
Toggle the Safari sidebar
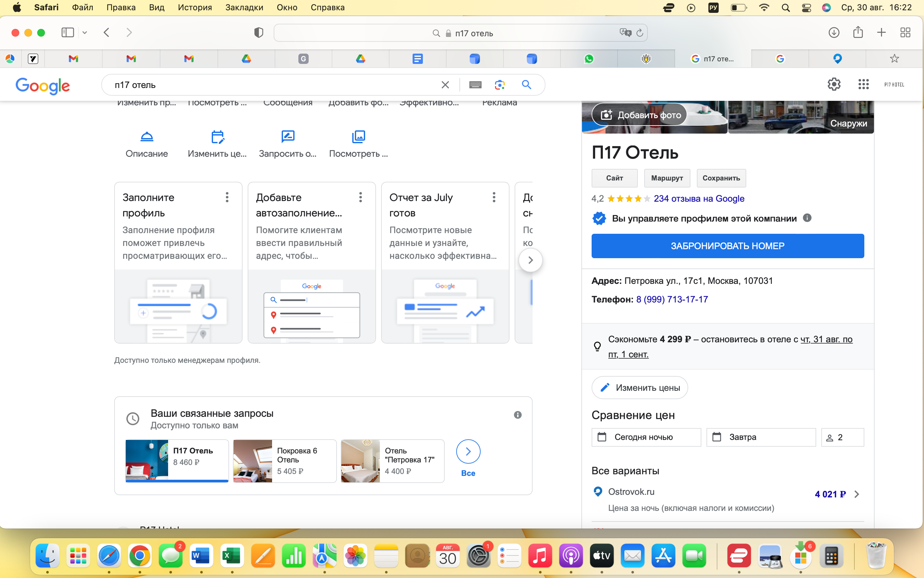tap(68, 32)
